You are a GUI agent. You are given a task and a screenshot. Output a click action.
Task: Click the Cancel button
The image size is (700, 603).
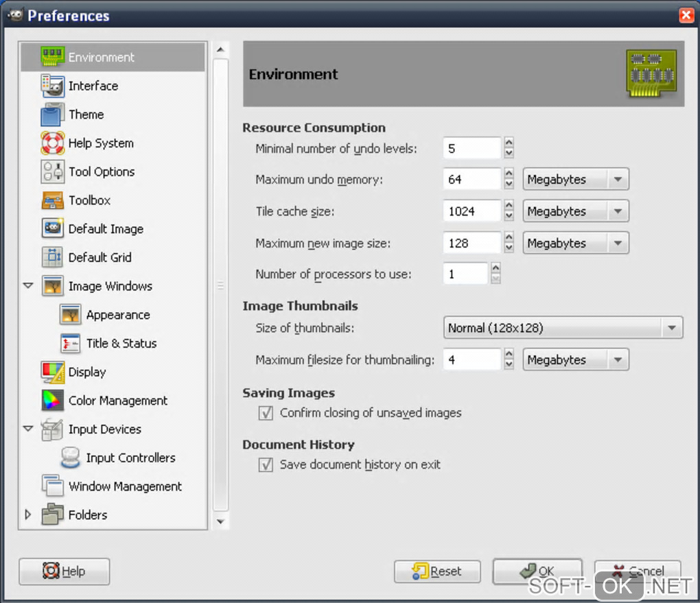(638, 571)
